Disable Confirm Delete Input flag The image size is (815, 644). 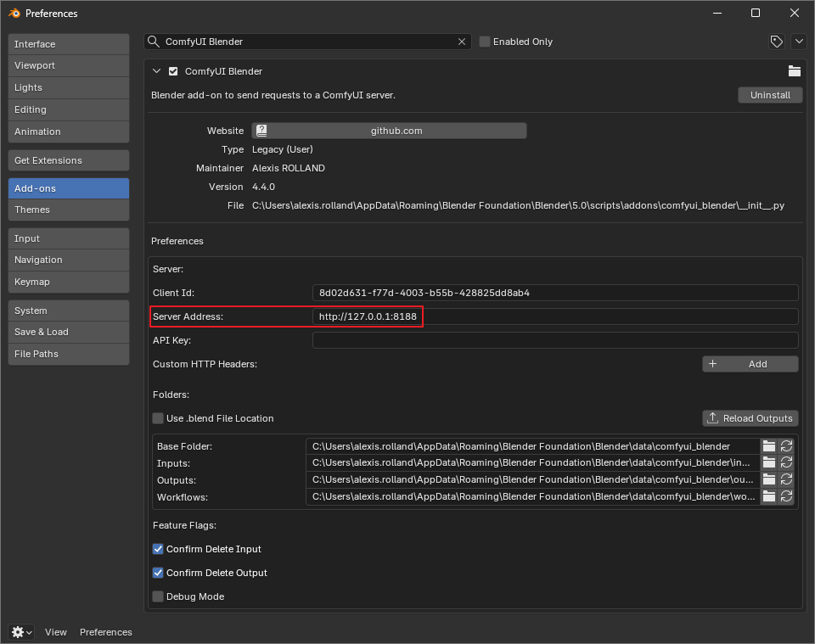click(x=158, y=549)
